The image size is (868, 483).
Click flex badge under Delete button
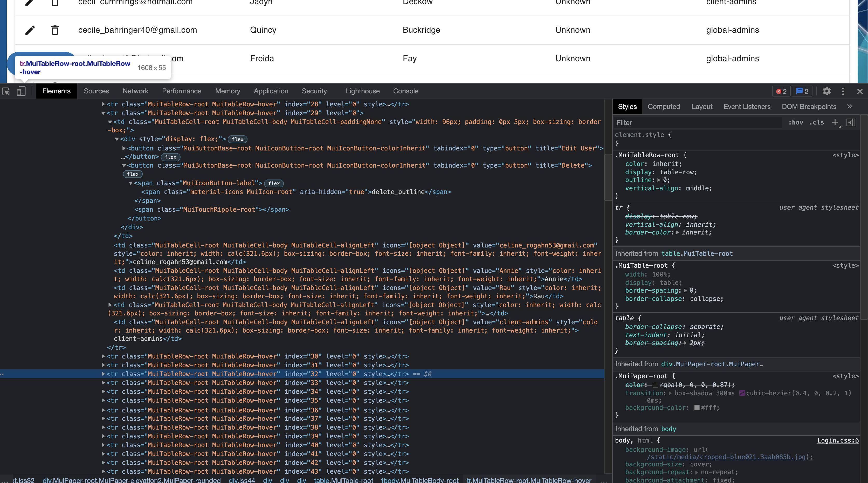tap(133, 174)
